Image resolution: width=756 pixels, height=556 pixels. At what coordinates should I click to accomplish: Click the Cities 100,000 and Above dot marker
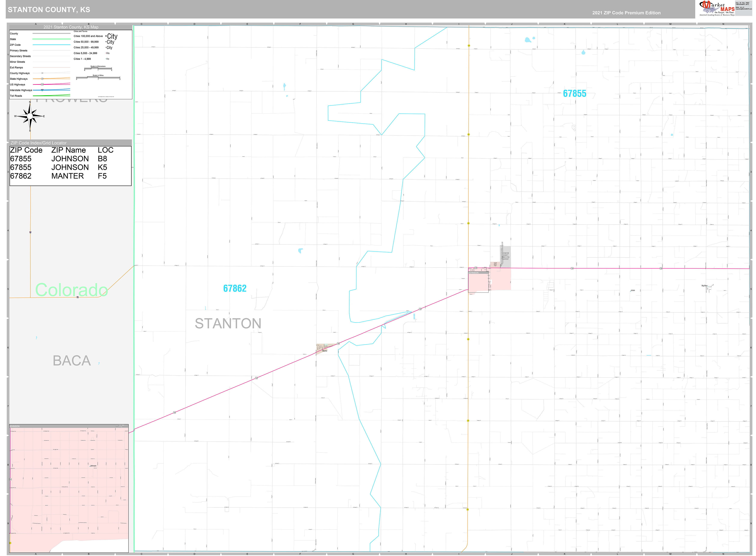(106, 36)
